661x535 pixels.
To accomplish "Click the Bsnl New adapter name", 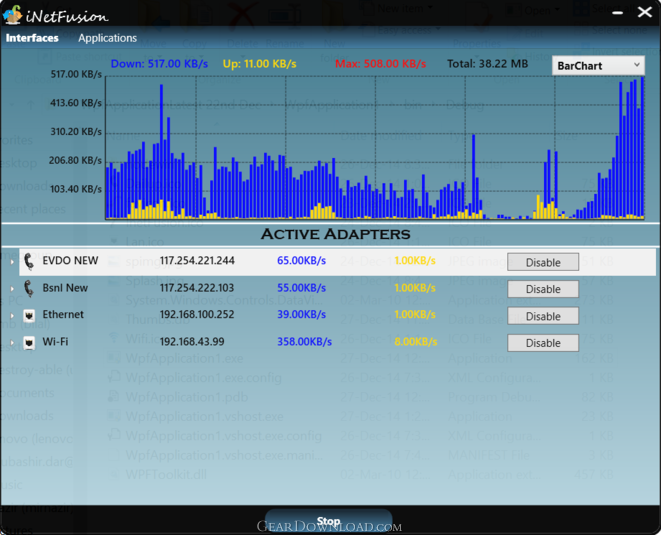I will pos(65,288).
